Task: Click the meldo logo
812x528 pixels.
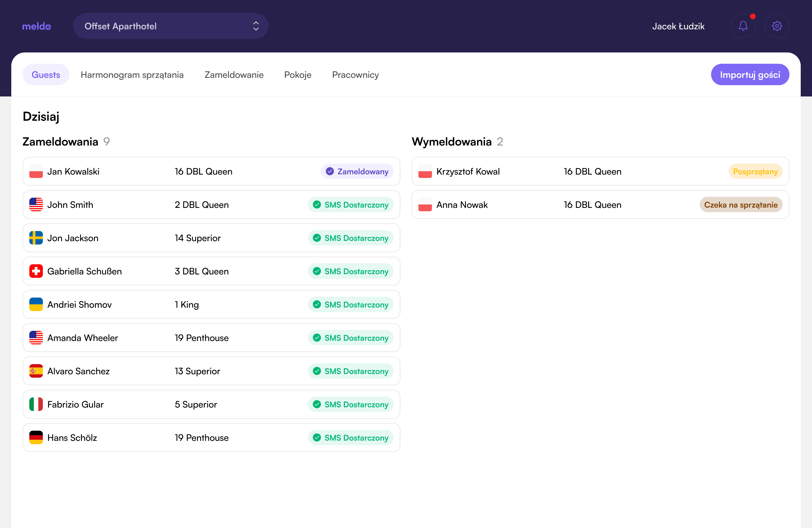Action: 36,26
